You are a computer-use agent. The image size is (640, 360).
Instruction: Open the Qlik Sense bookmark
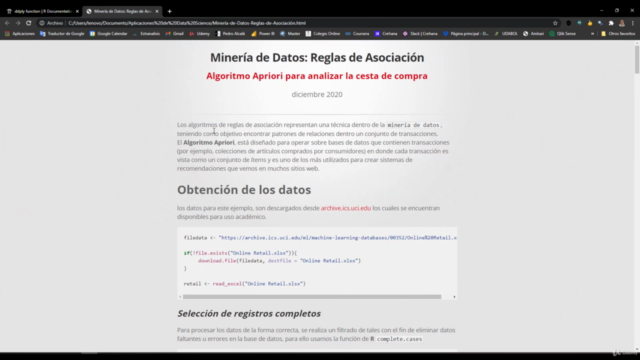[x=562, y=34]
